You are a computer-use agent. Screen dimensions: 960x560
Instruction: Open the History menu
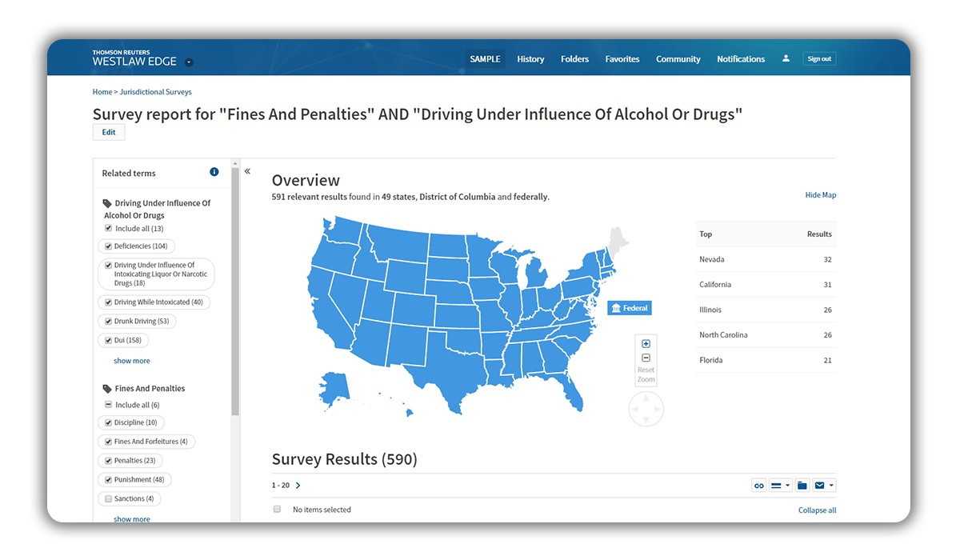click(x=530, y=59)
